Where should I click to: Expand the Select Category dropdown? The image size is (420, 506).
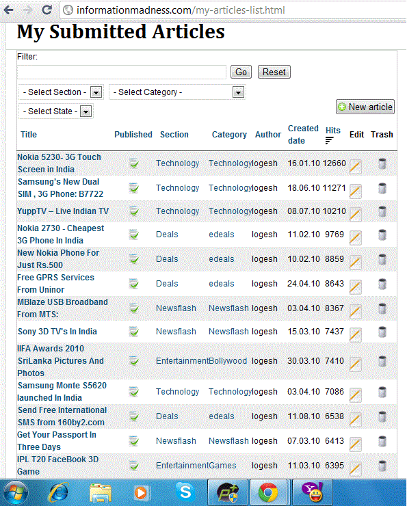point(177,92)
